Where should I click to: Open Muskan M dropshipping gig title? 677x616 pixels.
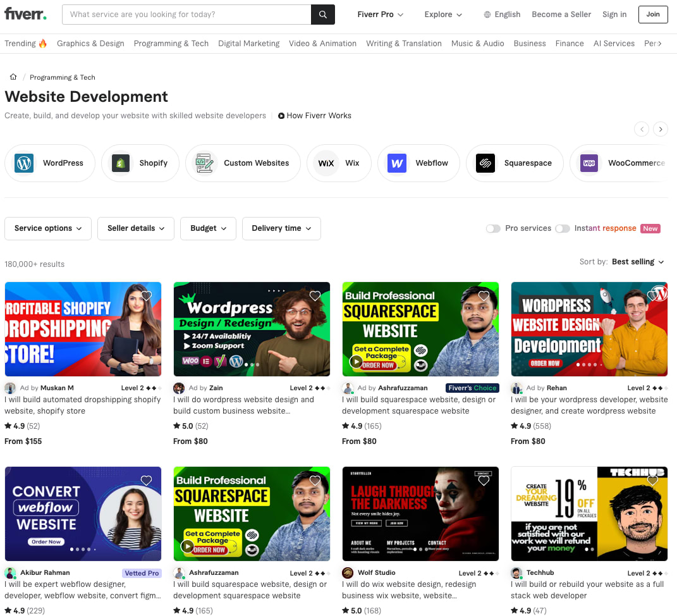(82, 405)
